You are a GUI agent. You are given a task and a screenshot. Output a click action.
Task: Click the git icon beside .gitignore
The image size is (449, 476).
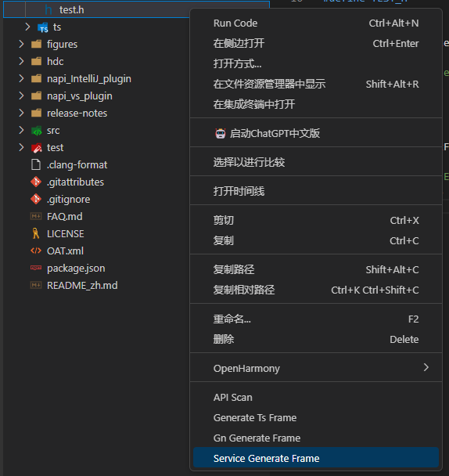[36, 199]
